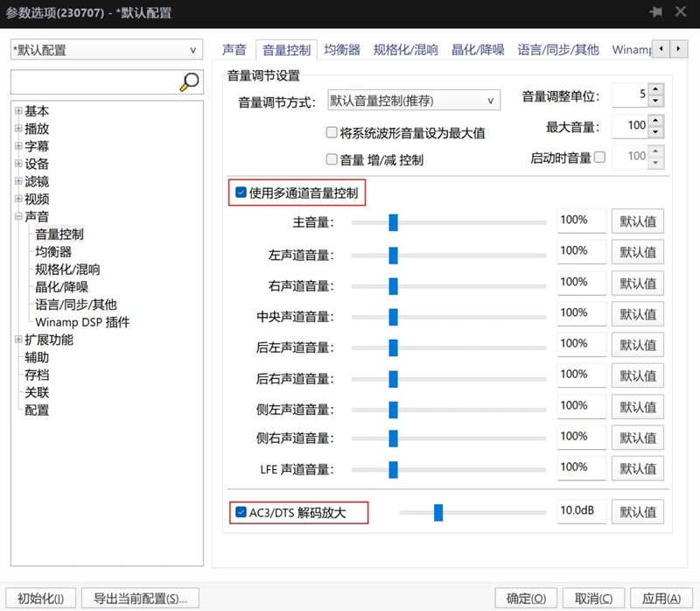
Task: Disable AC3/DTS 解码放大 checkbox
Action: point(241,512)
